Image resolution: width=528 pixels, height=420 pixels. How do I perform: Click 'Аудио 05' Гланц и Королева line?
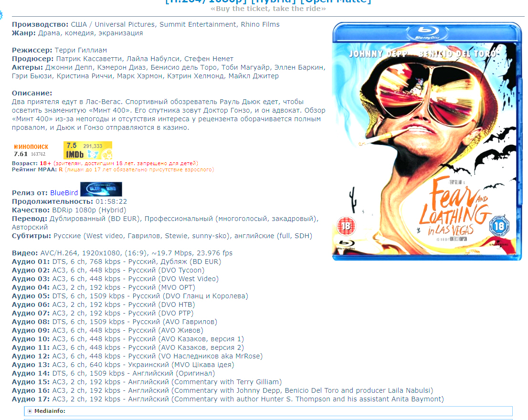(x=130, y=296)
